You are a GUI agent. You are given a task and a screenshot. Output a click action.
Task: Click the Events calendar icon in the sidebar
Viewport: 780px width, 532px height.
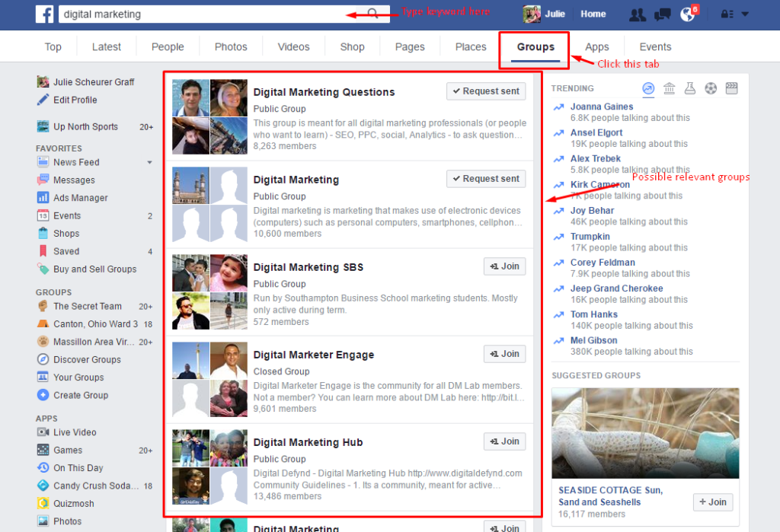(x=43, y=216)
